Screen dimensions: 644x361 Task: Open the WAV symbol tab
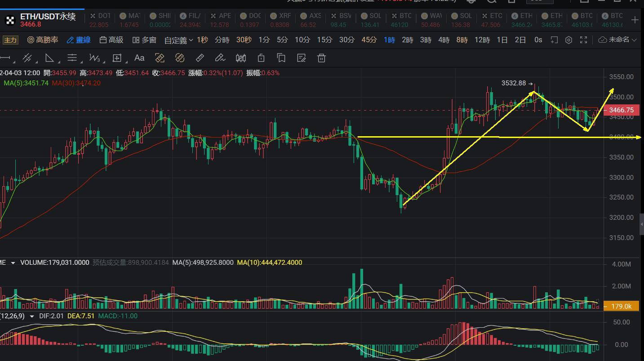point(431,20)
